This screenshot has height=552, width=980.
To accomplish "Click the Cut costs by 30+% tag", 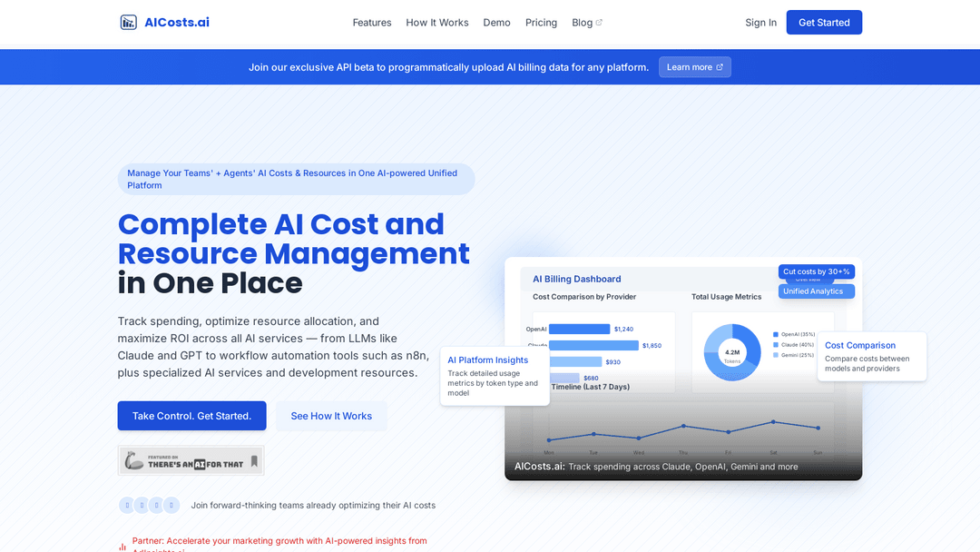I will point(817,271).
